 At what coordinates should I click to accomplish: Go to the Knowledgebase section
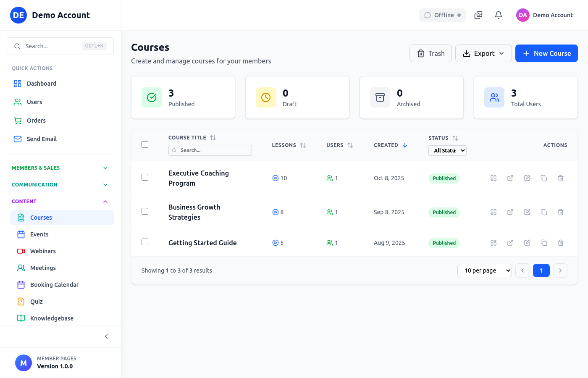point(52,318)
